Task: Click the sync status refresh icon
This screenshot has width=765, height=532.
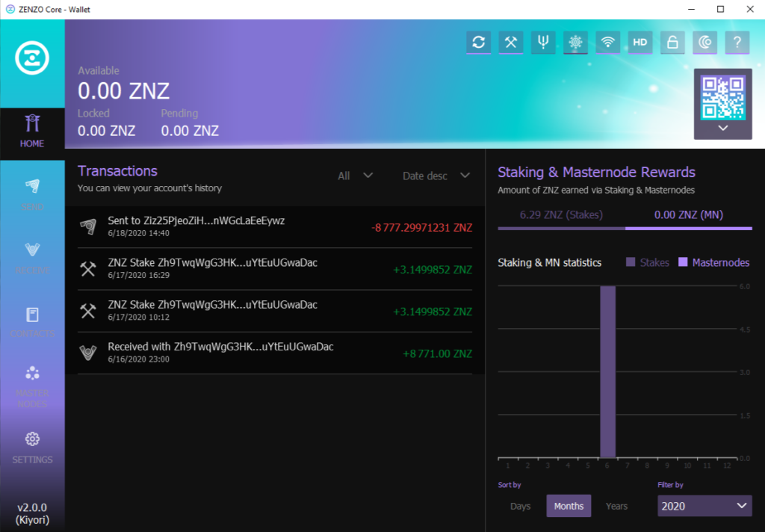Action: pyautogui.click(x=478, y=43)
